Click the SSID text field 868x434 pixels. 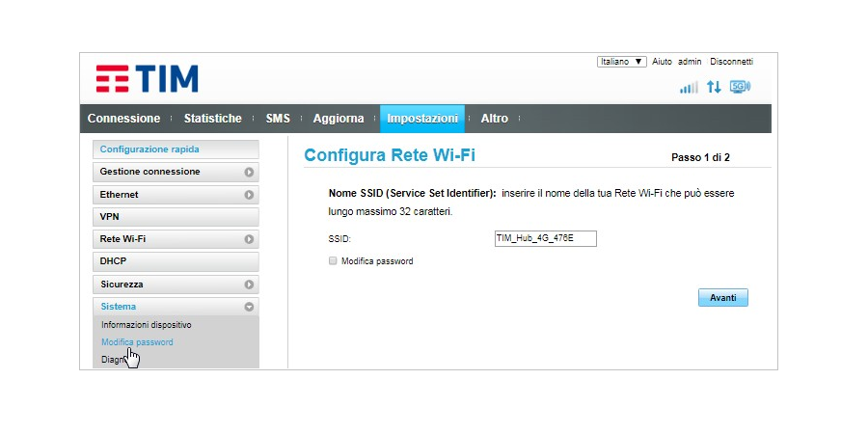click(x=545, y=238)
